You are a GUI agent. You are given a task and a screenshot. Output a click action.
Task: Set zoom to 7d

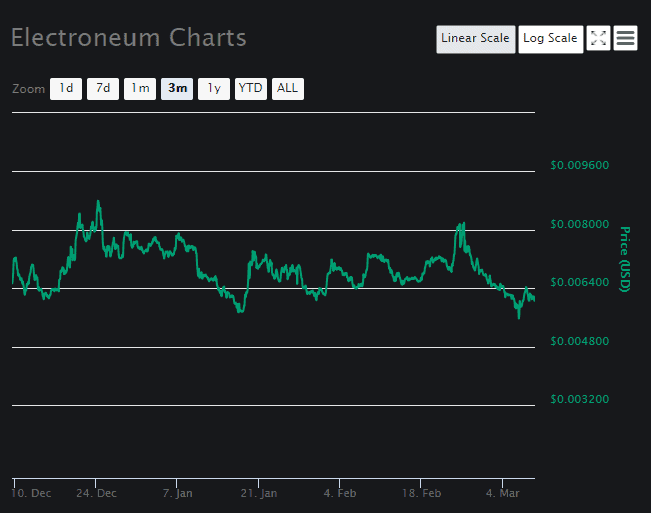tap(103, 89)
